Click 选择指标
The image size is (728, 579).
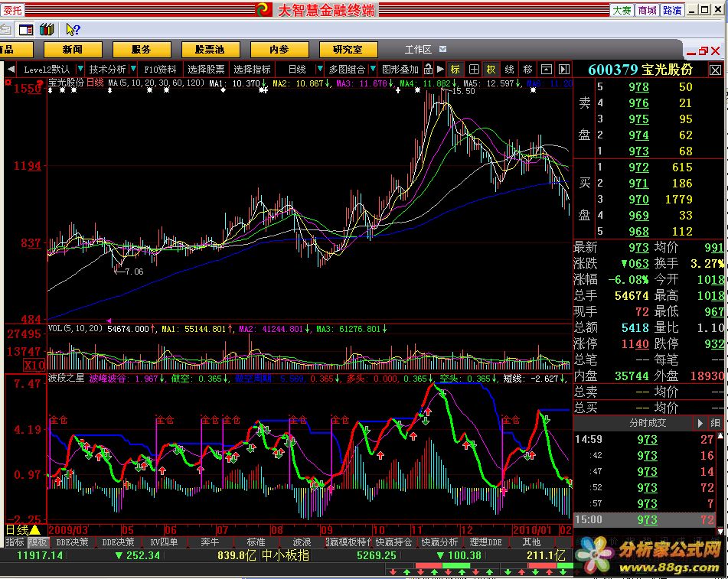(252, 69)
